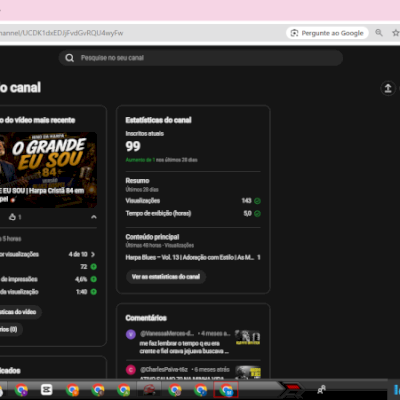Click the upload icon at top right
This screenshot has width=400, height=400.
[x=388, y=88]
